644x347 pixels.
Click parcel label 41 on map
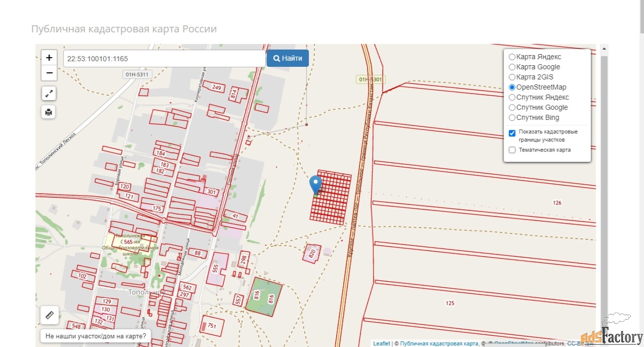coord(235,216)
